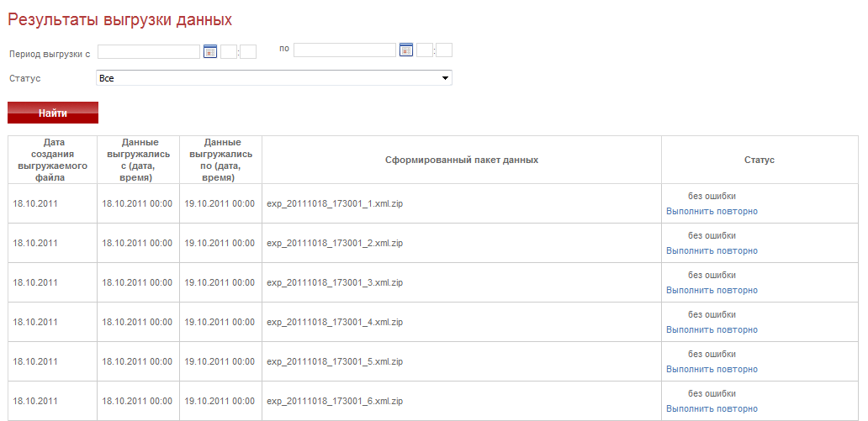Screen dimensions: 868x421
Task: Open calendar picker for period end date
Action: pos(406,50)
